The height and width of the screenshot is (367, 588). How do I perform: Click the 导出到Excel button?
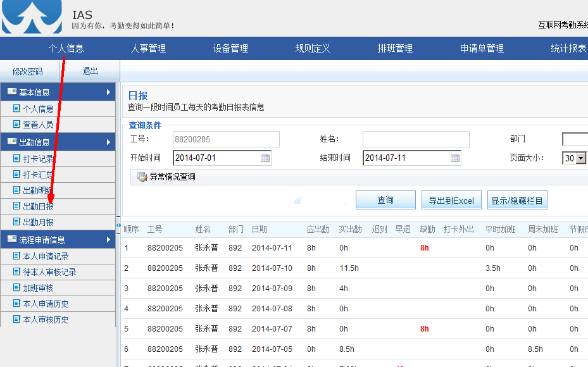(451, 200)
